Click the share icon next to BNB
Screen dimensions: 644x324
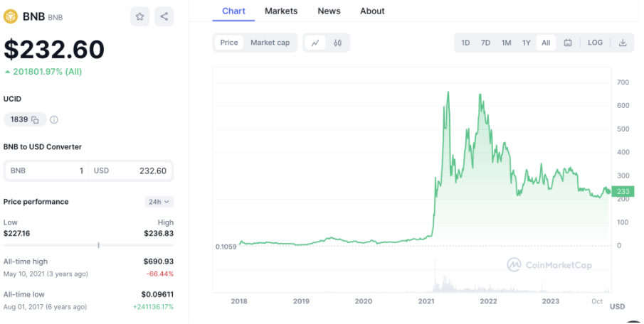tap(164, 16)
